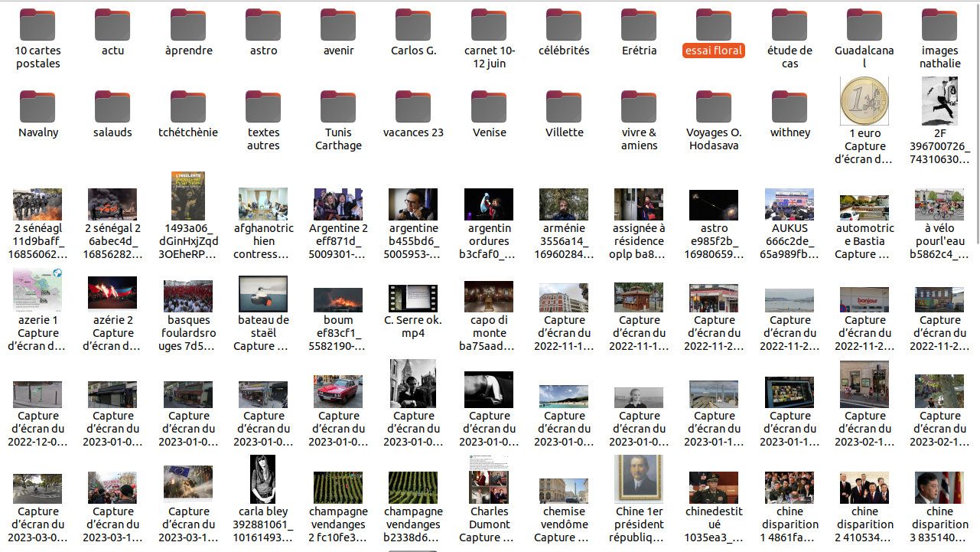980x552 pixels.
Task: Select the "carla bley" portrait thumbnail
Action: click(263, 479)
